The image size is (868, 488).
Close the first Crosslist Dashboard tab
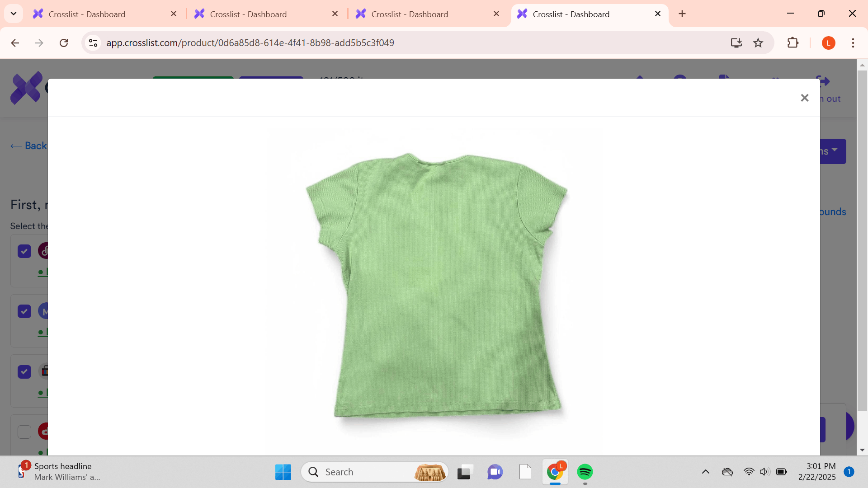(174, 14)
